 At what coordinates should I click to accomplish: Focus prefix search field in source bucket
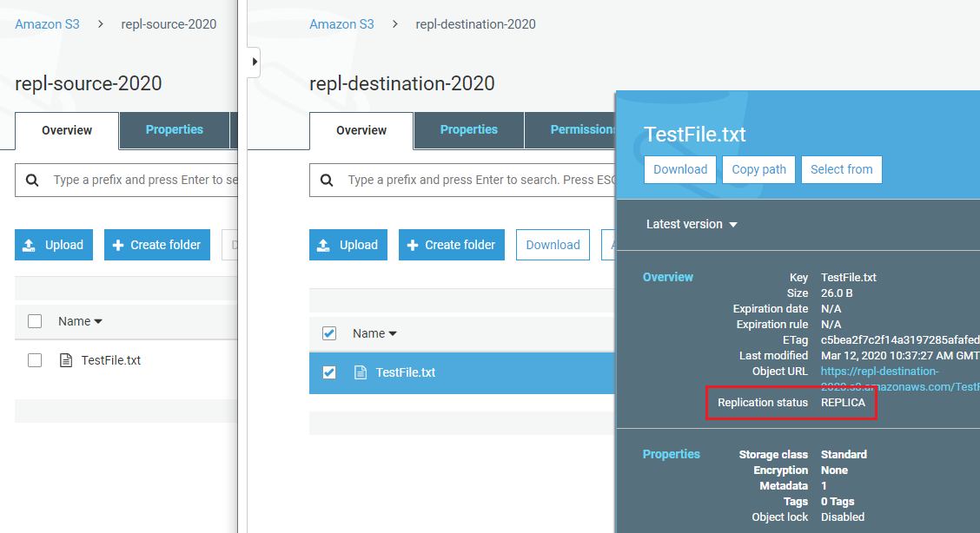(x=126, y=181)
